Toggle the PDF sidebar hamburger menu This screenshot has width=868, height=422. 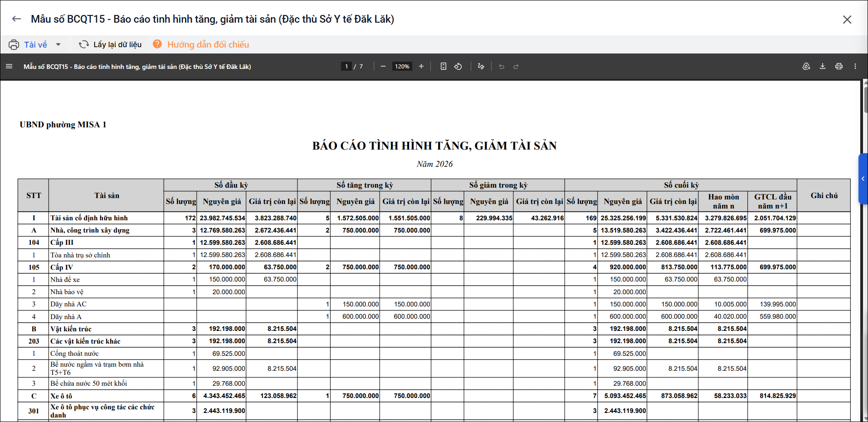pyautogui.click(x=9, y=66)
